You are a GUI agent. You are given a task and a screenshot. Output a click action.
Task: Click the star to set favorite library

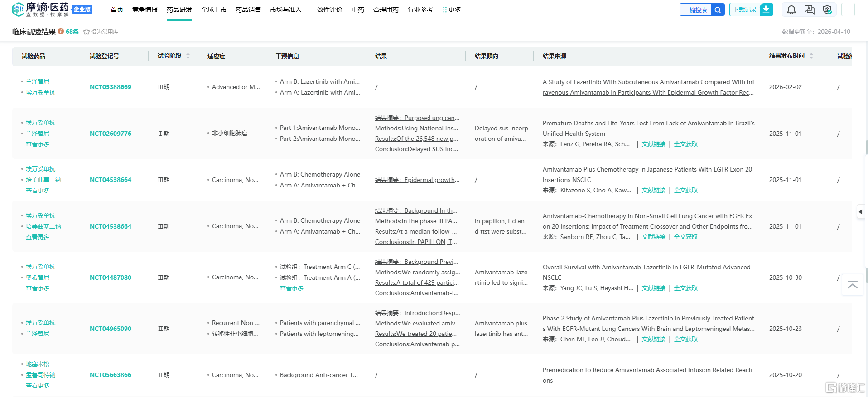pyautogui.click(x=87, y=32)
